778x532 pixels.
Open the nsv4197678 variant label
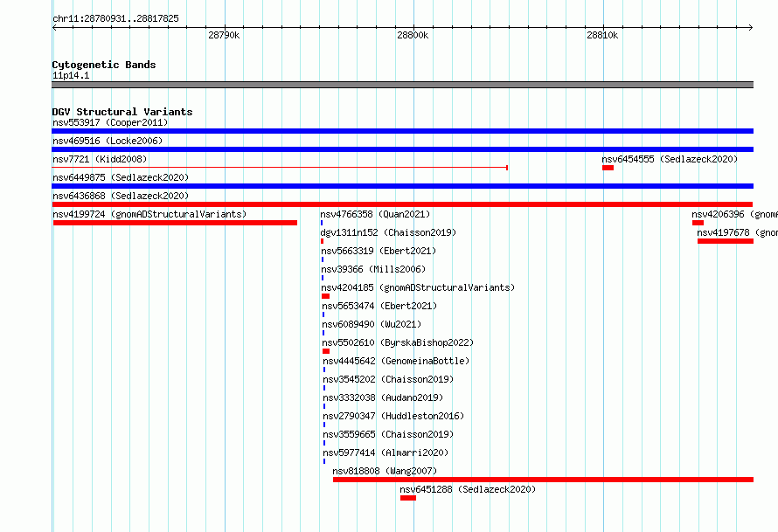pos(737,232)
